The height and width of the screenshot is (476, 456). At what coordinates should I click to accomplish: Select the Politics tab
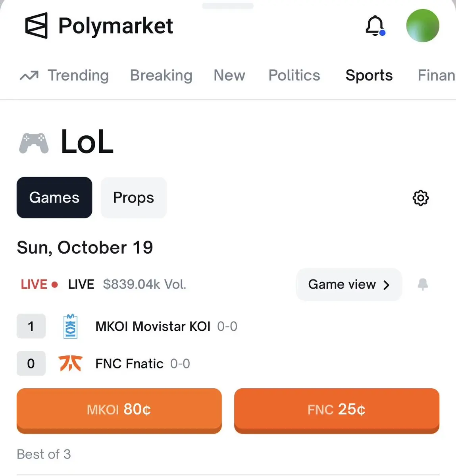click(x=294, y=75)
